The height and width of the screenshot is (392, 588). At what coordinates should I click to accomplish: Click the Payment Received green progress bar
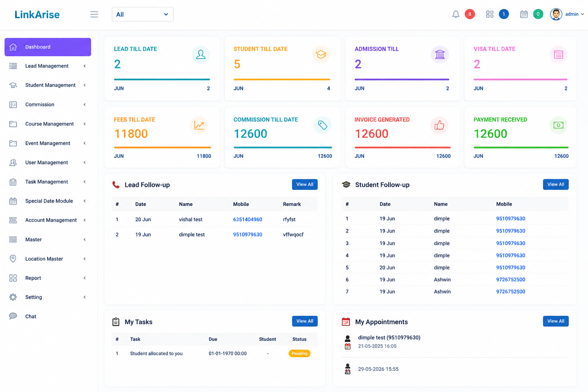pyautogui.click(x=521, y=147)
